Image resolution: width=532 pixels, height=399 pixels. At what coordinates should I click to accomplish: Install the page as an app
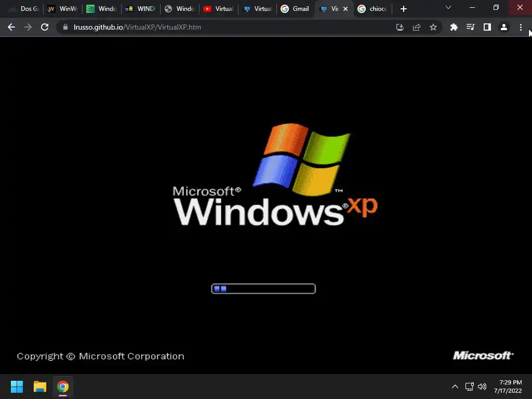(400, 27)
